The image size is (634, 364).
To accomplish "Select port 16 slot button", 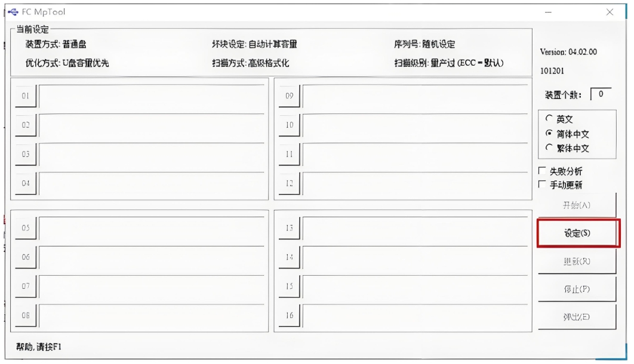I will [289, 314].
